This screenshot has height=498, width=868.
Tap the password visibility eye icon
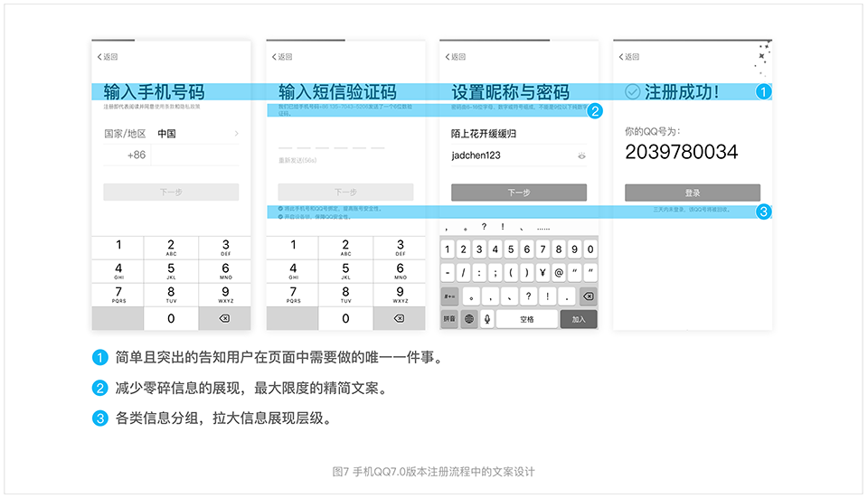click(581, 155)
